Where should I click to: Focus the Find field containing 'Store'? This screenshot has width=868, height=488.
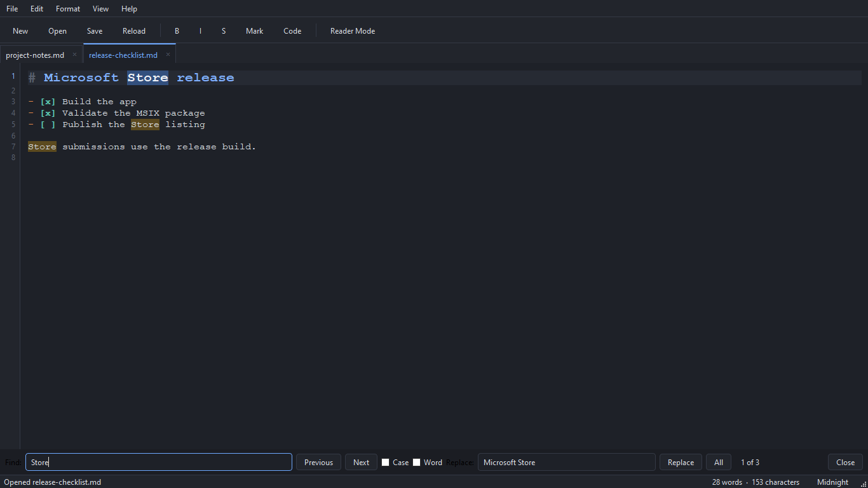click(159, 462)
